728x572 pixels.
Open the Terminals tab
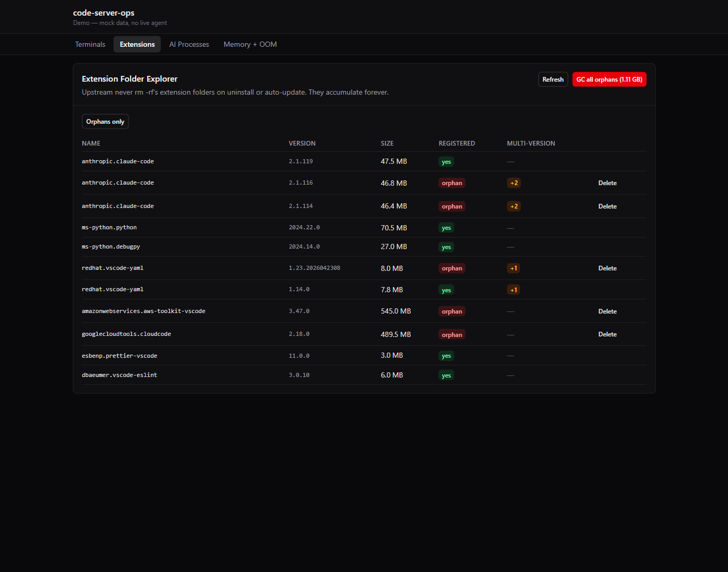[90, 44]
